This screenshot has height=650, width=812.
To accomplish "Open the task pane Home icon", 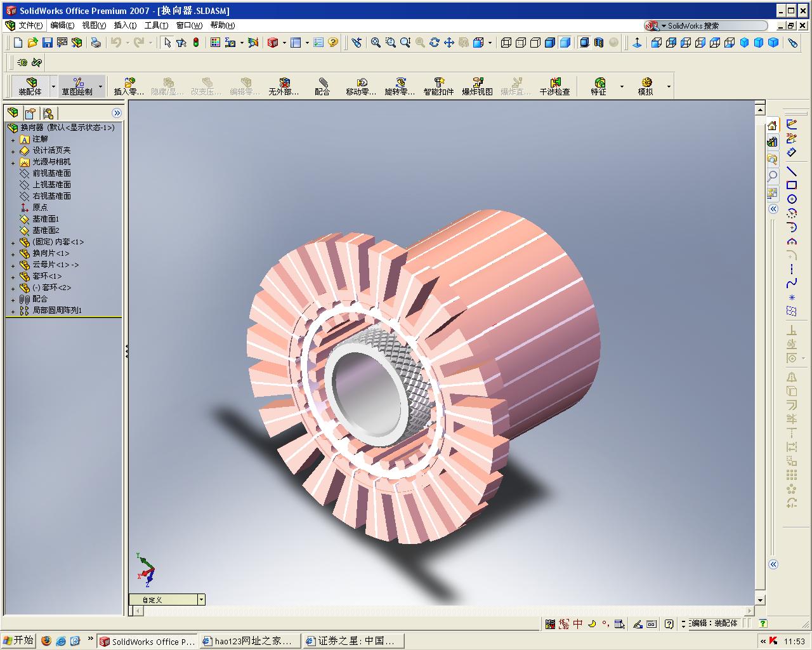I will coord(772,126).
